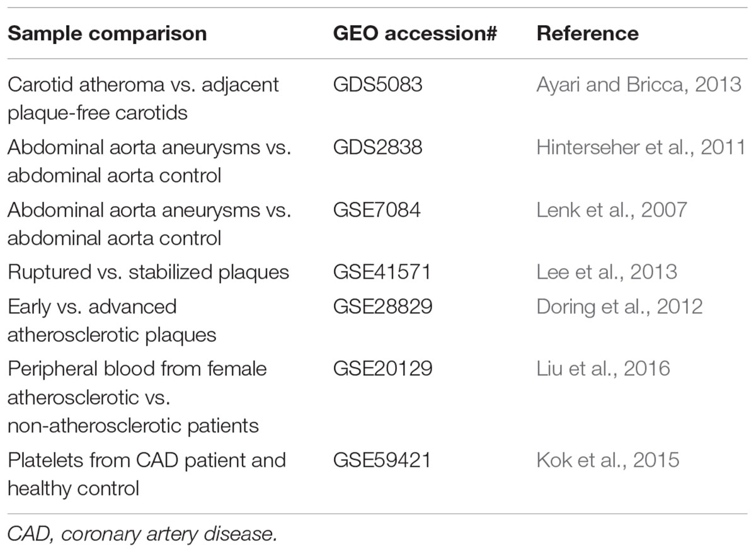
Task: Select the GSE20129 accession number
Action: click(x=382, y=368)
